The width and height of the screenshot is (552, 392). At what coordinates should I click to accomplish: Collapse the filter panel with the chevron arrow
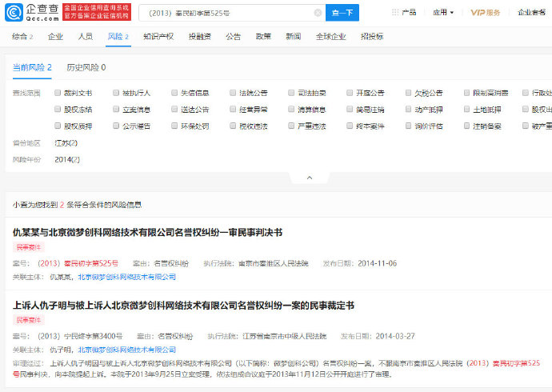coord(310,178)
